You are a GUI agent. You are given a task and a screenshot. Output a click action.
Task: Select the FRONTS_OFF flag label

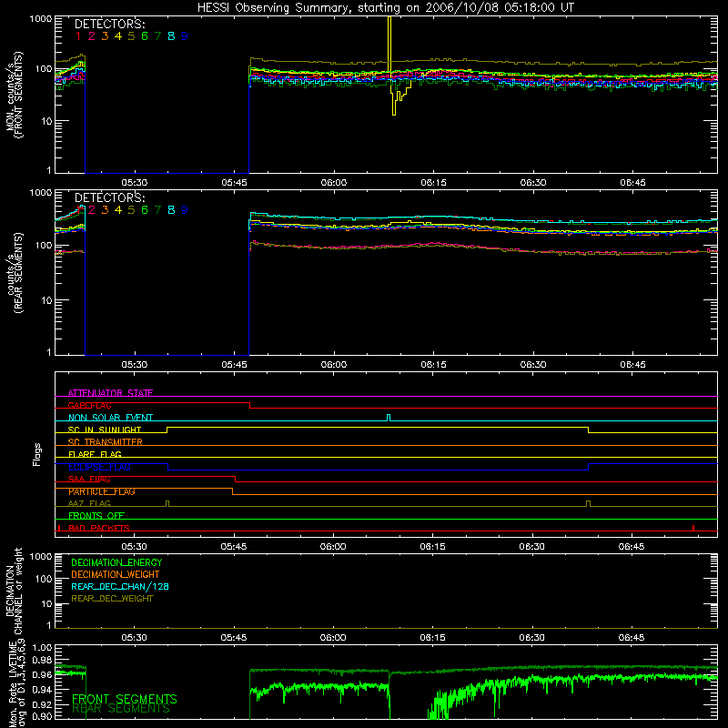click(96, 516)
